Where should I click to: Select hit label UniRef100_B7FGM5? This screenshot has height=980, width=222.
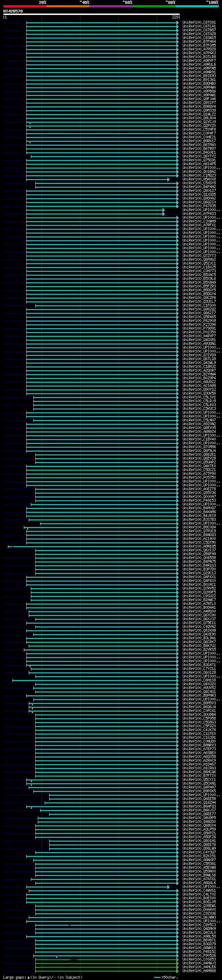point(199,46)
